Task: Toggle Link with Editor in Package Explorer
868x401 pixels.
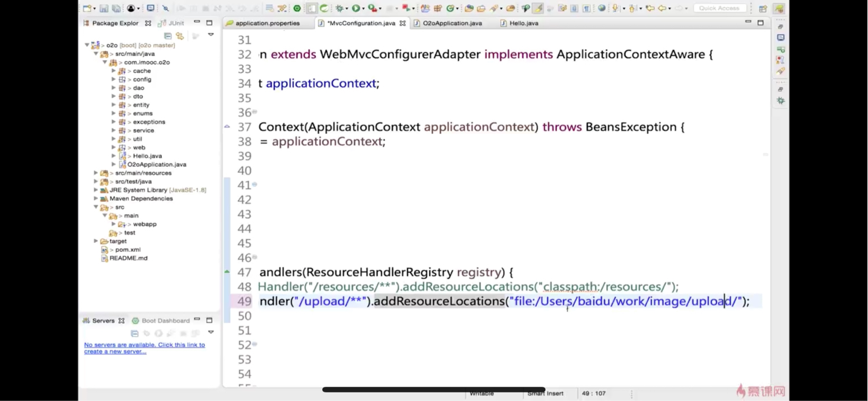Action: (x=180, y=36)
